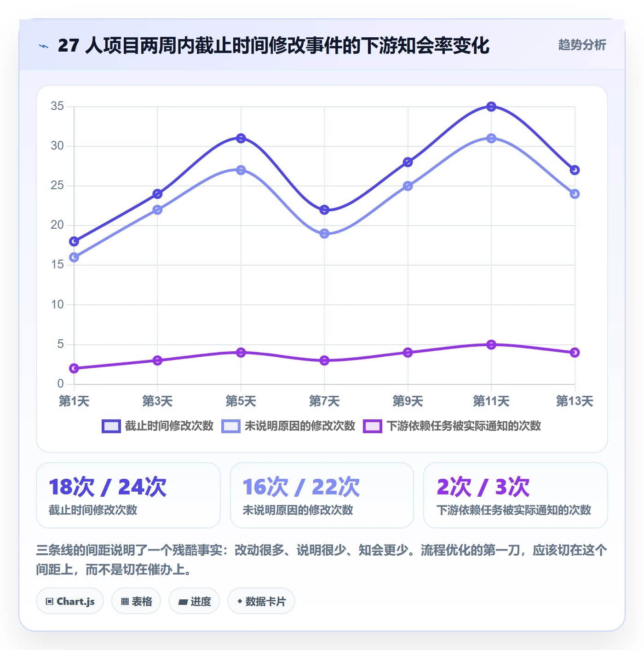Click legend label 下游依赖任务被实际通知的次数
The width and height of the screenshot is (644, 650).
coord(464,426)
